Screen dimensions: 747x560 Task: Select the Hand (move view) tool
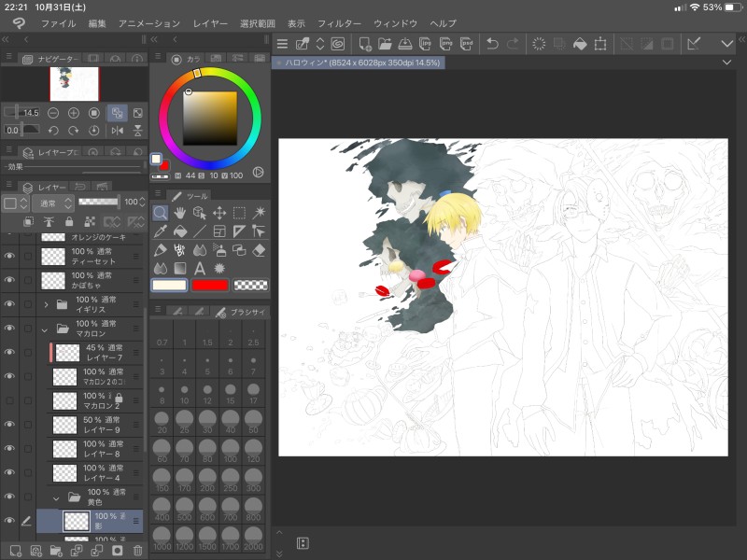(179, 213)
